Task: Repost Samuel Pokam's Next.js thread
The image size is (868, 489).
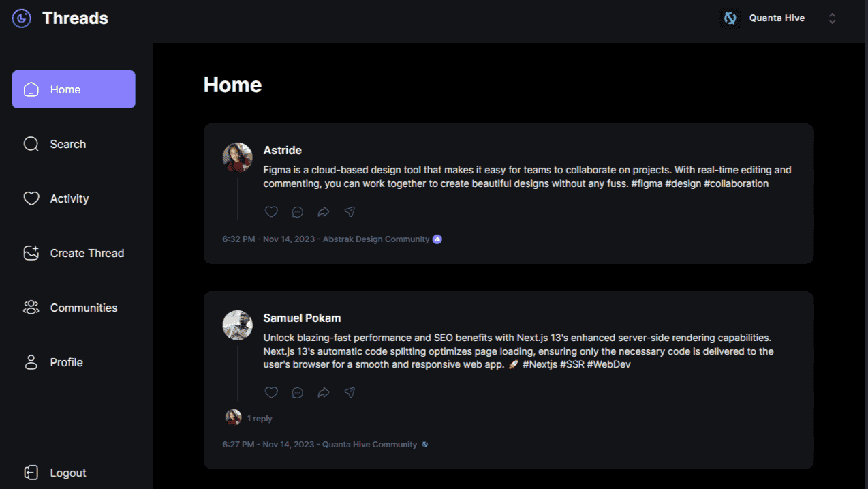Action: click(x=324, y=392)
